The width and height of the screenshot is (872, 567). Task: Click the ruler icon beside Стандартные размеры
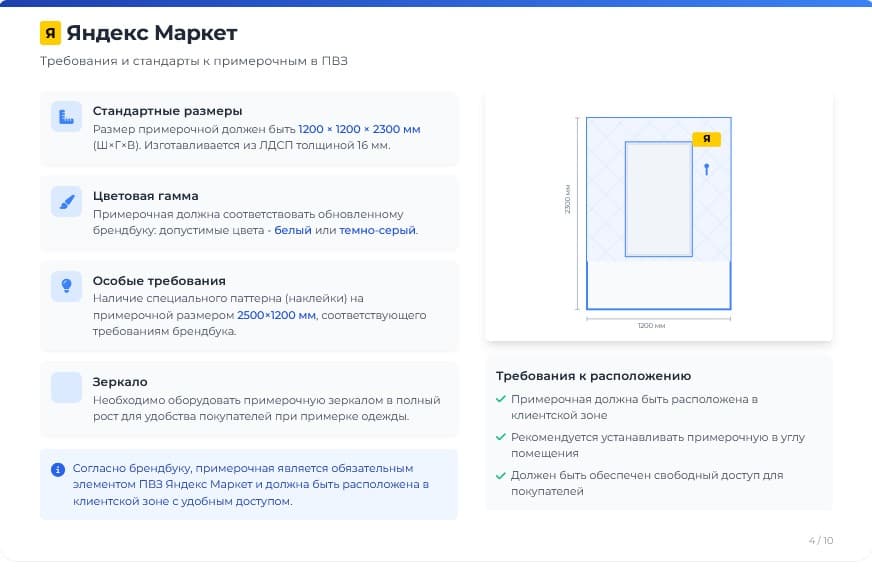click(66, 117)
